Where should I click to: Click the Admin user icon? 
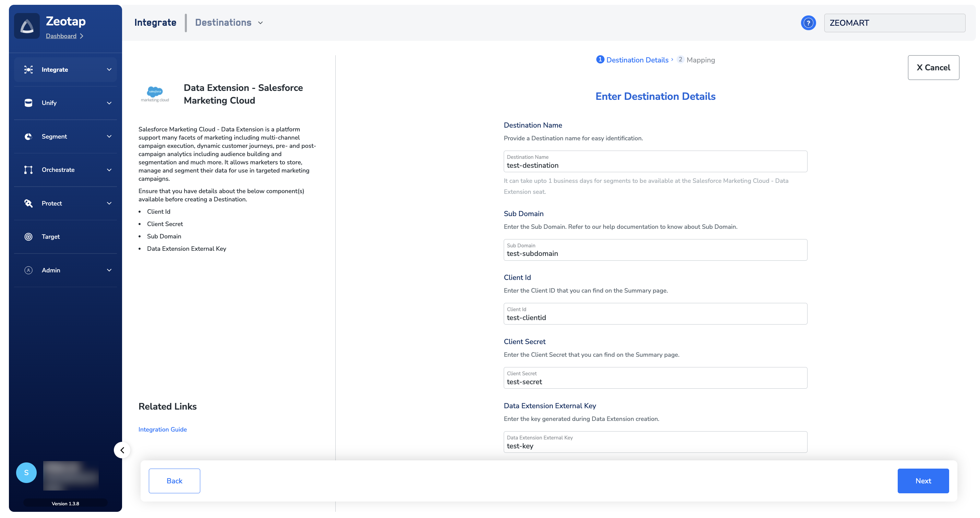pyautogui.click(x=28, y=270)
